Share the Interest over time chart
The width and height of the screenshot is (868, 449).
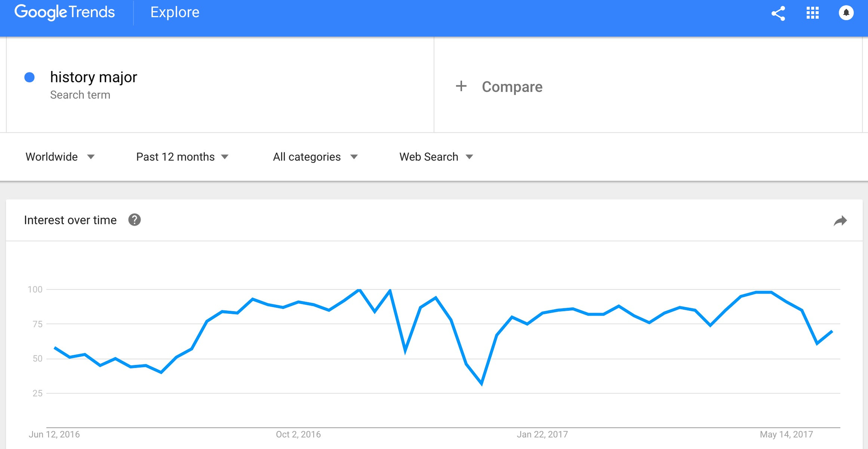point(840,221)
